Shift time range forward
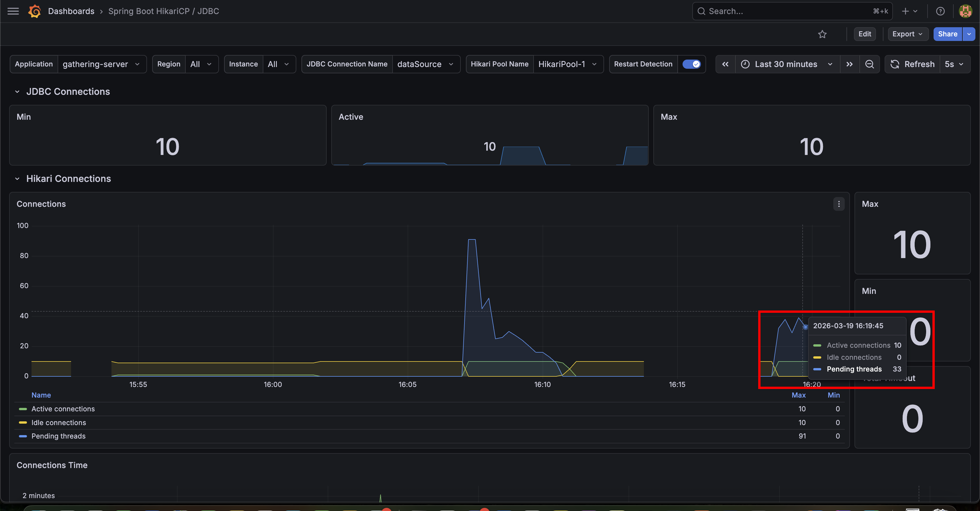Image resolution: width=980 pixels, height=511 pixels. tap(849, 64)
